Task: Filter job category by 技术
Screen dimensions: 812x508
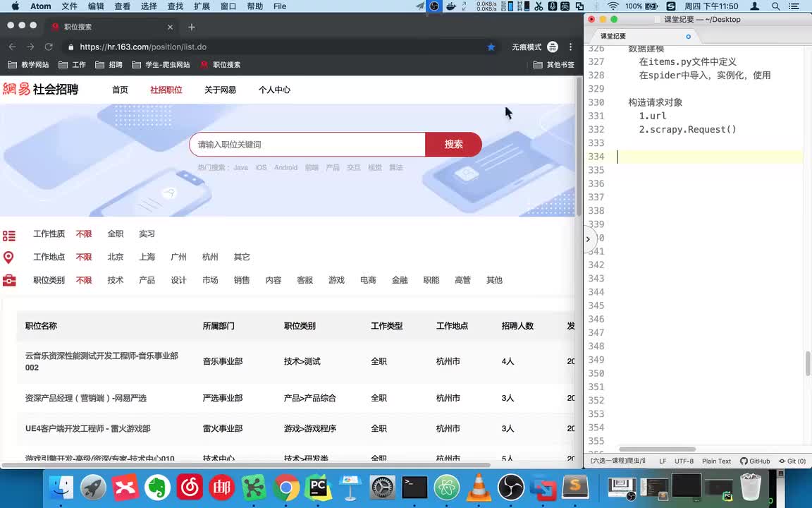Action: coord(115,280)
